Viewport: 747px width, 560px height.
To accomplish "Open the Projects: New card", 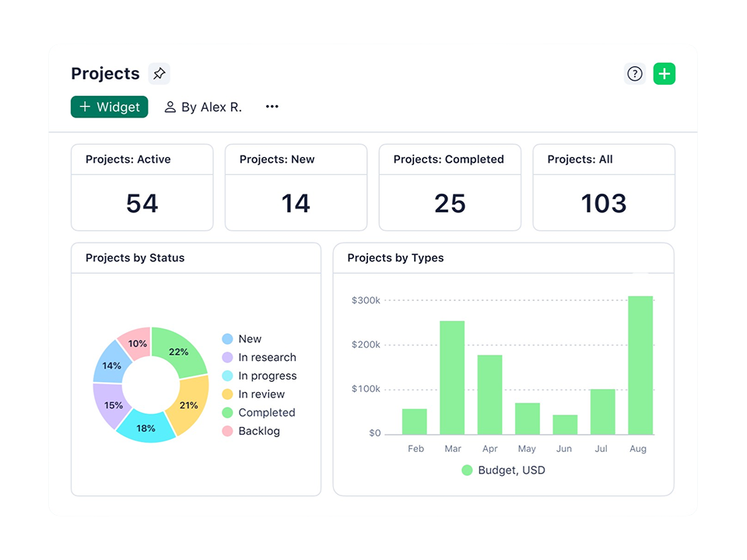I will pyautogui.click(x=296, y=187).
